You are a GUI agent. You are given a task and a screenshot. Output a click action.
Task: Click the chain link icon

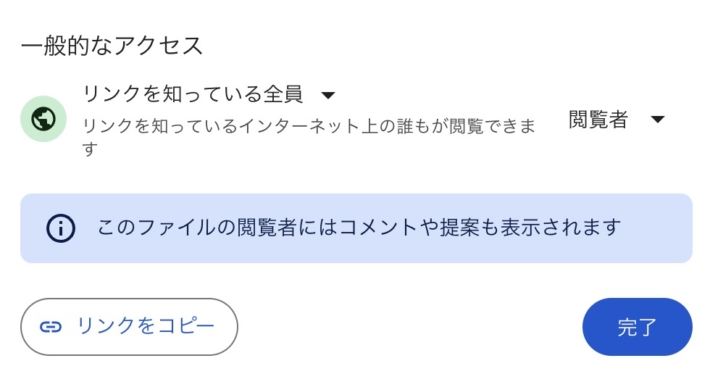[50, 326]
